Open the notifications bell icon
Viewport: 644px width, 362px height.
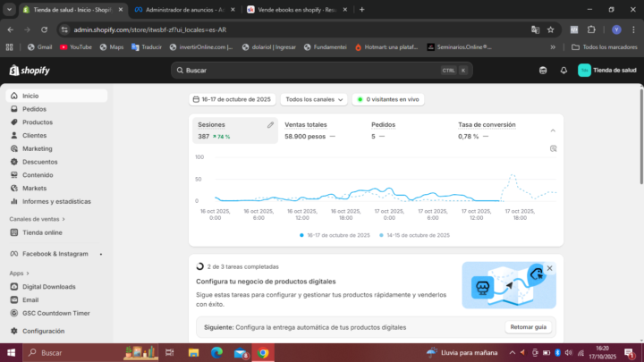(x=563, y=71)
